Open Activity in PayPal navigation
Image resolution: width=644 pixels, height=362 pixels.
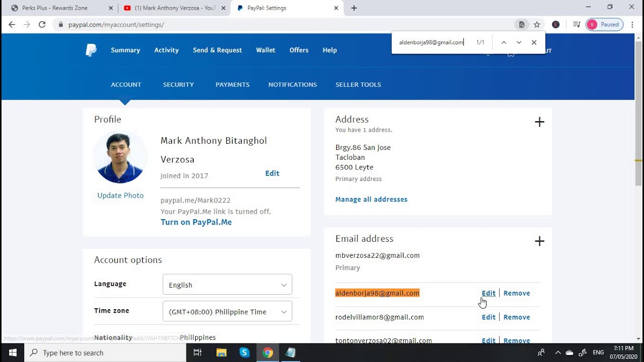coord(167,50)
